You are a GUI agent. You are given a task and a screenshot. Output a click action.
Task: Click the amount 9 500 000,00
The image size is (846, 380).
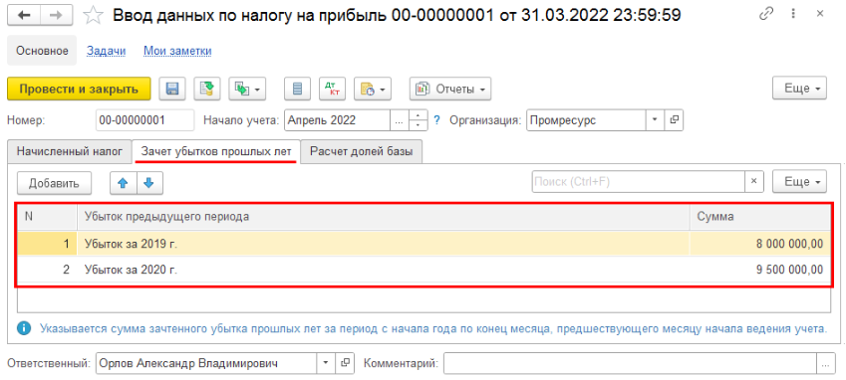click(790, 269)
